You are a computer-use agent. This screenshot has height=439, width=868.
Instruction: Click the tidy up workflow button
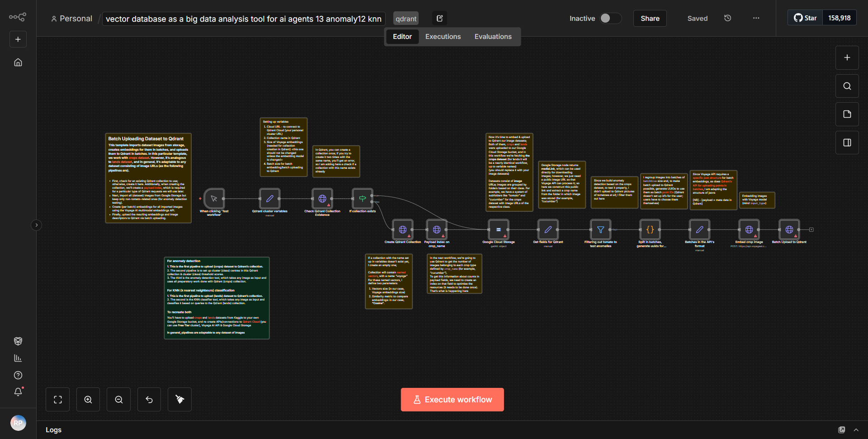(179, 400)
